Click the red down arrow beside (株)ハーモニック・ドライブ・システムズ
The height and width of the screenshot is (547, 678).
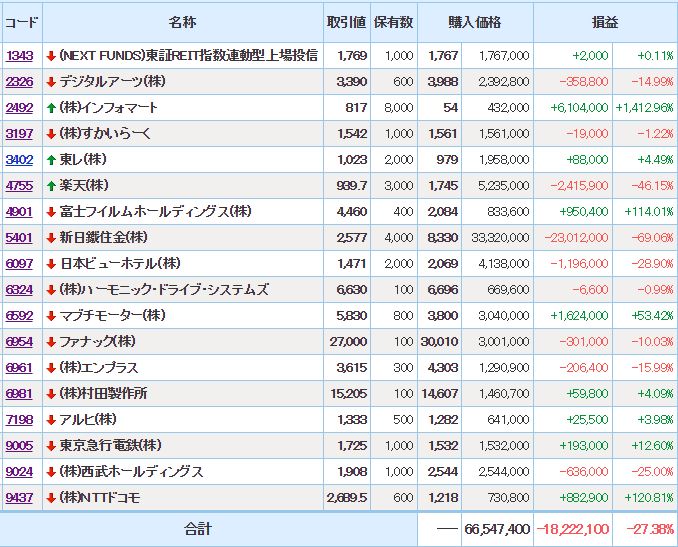tap(51, 290)
